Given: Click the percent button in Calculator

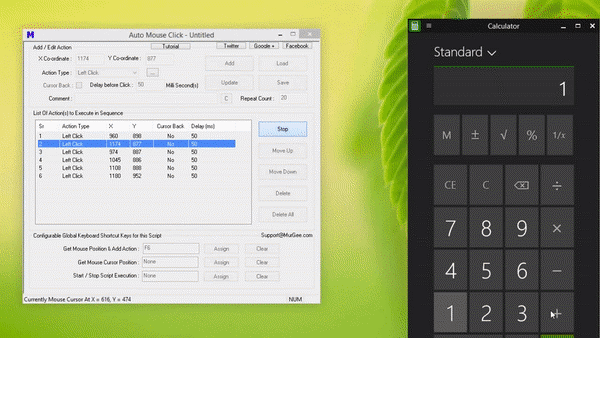Looking at the screenshot, I should (x=532, y=135).
